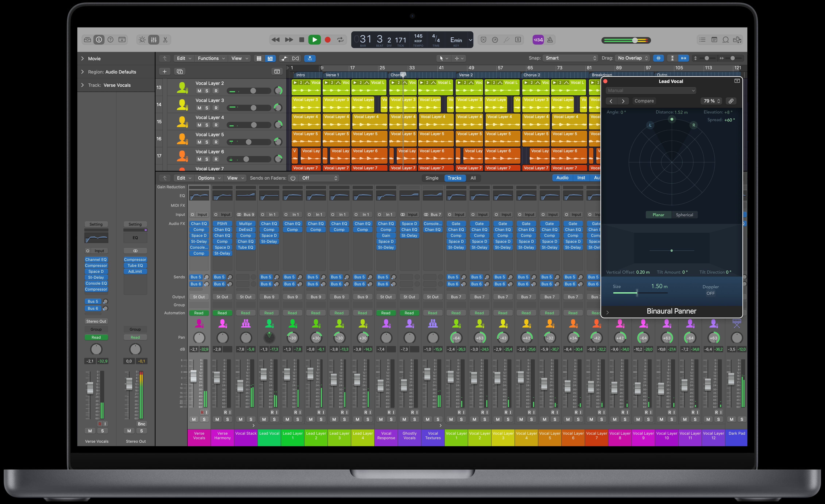825x504 pixels.
Task: Adjust Vocal Layer 5 track volume slider
Action: point(249,142)
